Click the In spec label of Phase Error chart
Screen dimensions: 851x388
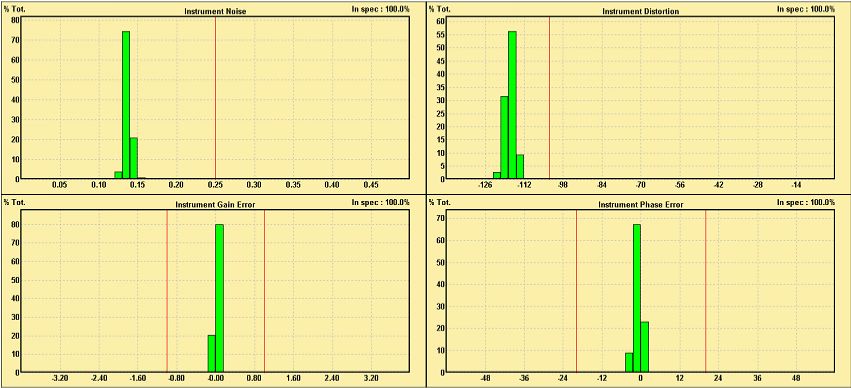806,202
